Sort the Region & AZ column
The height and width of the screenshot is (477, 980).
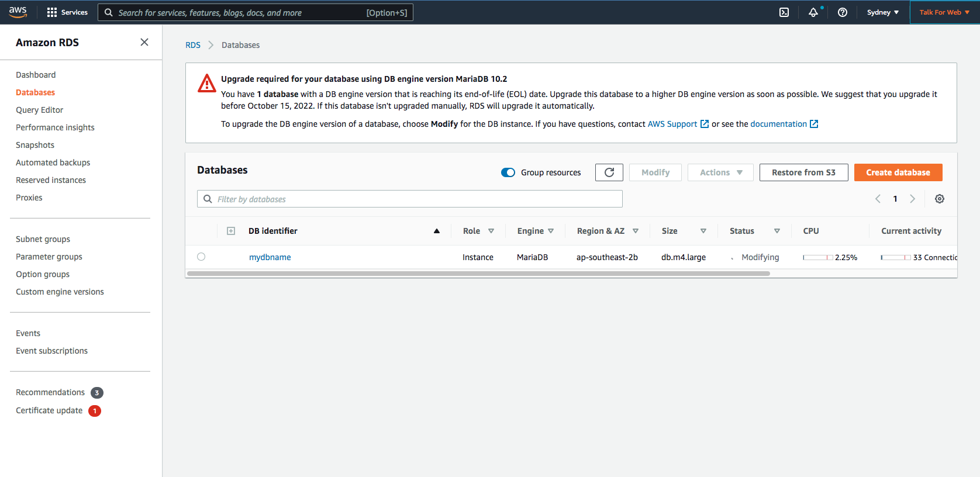[x=636, y=231]
